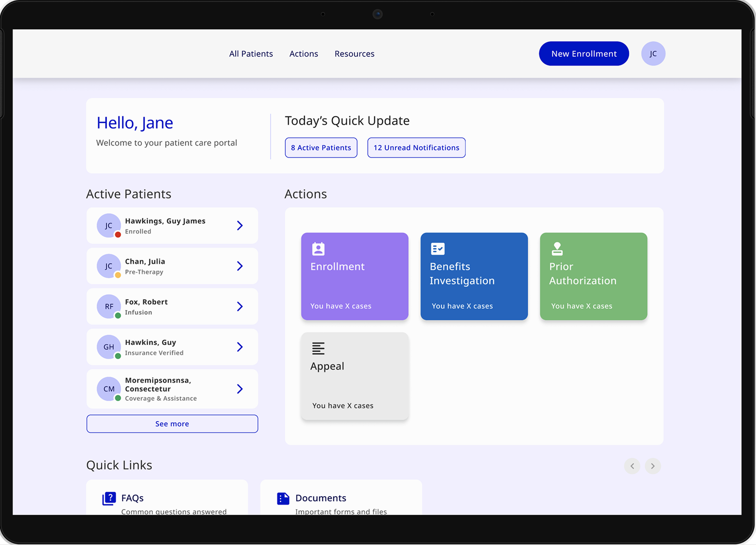756x545 pixels.
Task: Expand Chan, Julia patient chevron
Action: 240,266
